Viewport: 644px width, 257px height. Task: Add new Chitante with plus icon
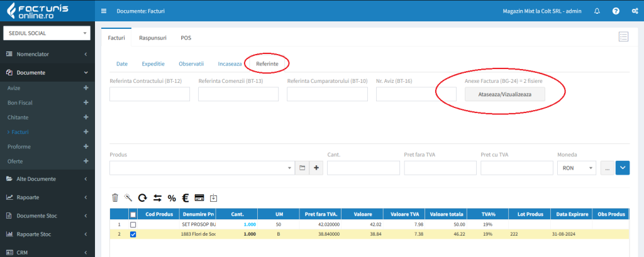[86, 117]
